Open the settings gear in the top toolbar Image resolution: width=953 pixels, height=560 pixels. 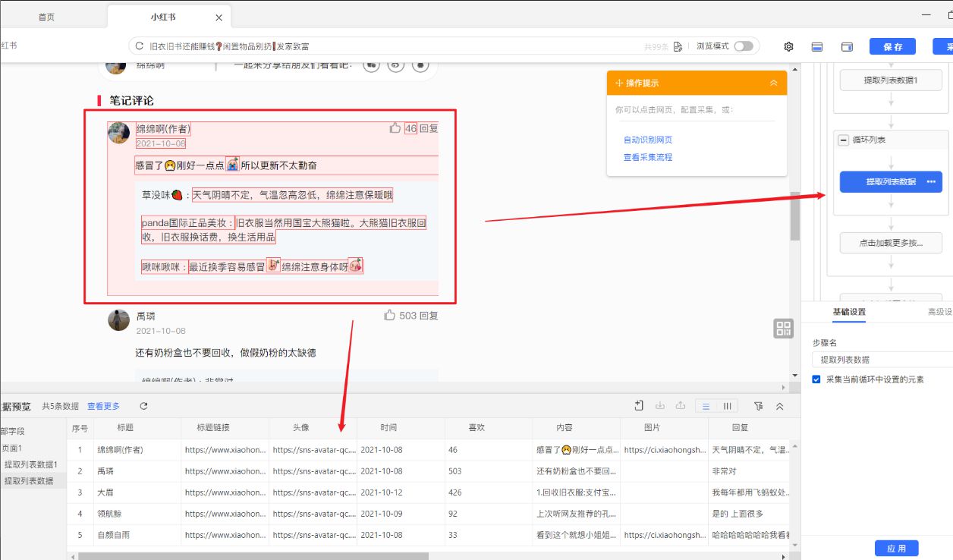pos(788,46)
